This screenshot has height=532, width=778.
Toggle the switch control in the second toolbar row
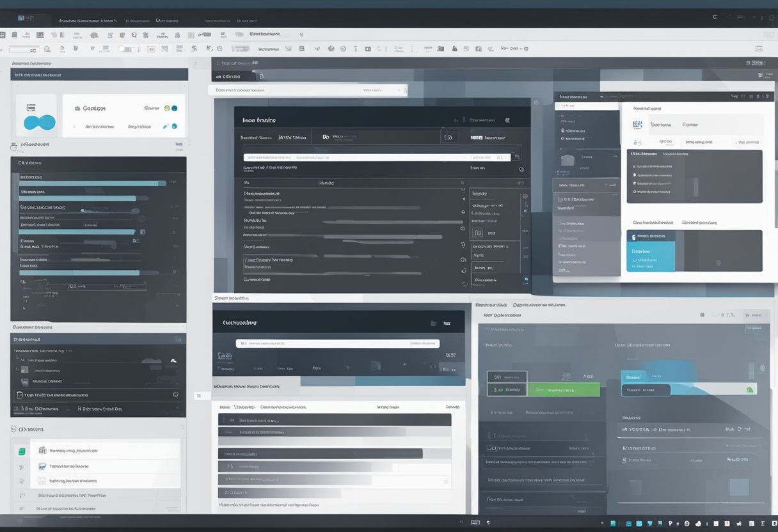click(128, 48)
